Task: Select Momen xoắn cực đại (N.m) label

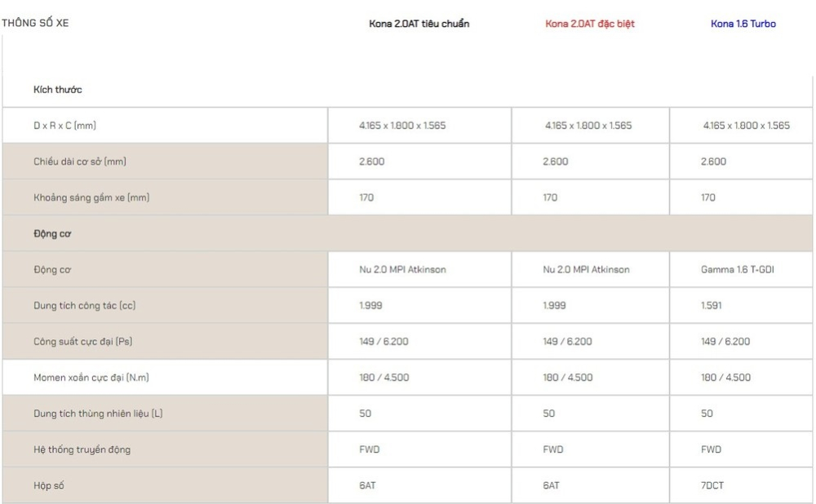Action: [x=91, y=377]
